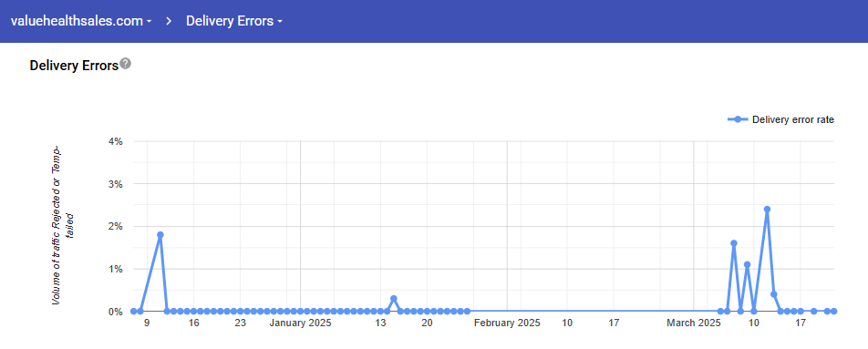Click the breadcrumb chevron separator arrow
This screenshot has width=868, height=349.
point(169,21)
